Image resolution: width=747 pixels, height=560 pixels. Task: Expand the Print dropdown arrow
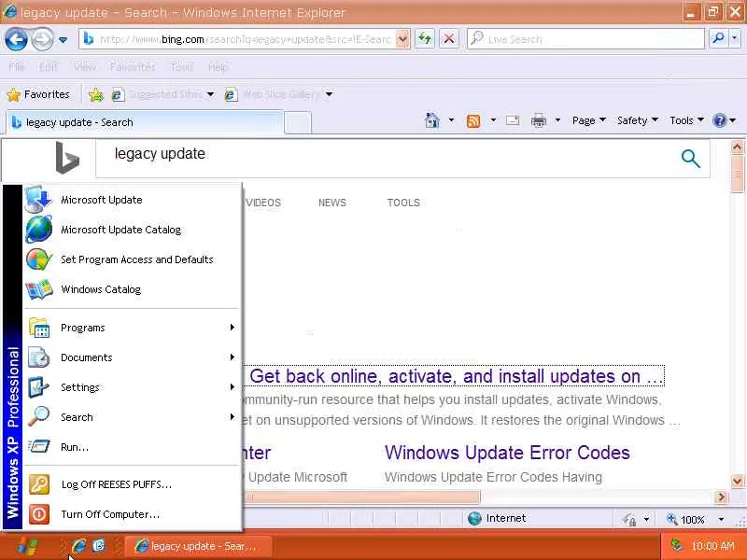pyautogui.click(x=557, y=120)
